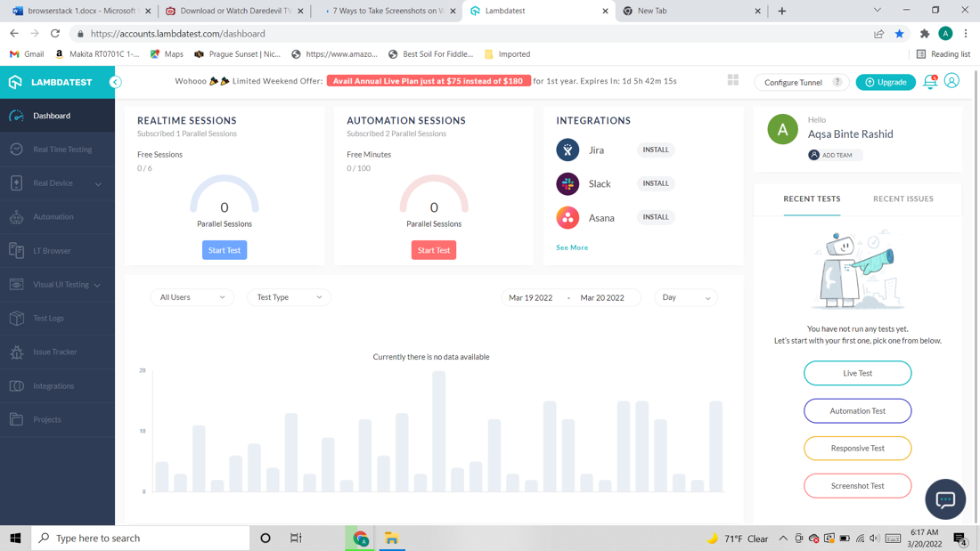Open the chat support widget

point(945,499)
